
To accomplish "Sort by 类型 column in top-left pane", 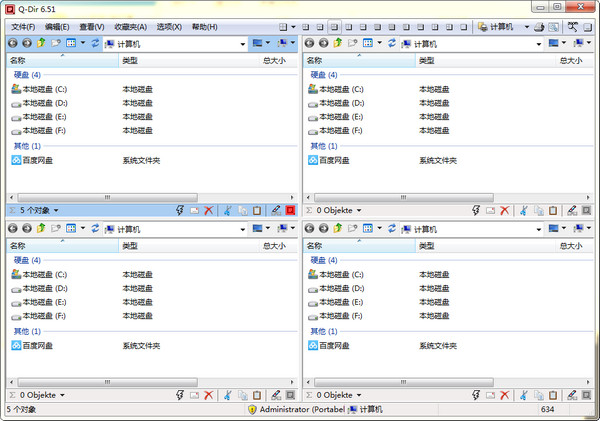I will [189, 60].
